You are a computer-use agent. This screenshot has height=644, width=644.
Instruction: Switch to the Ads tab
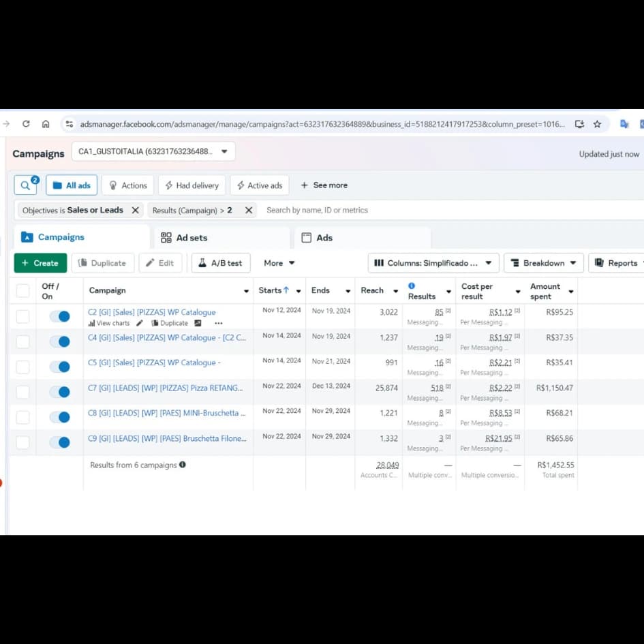point(363,238)
